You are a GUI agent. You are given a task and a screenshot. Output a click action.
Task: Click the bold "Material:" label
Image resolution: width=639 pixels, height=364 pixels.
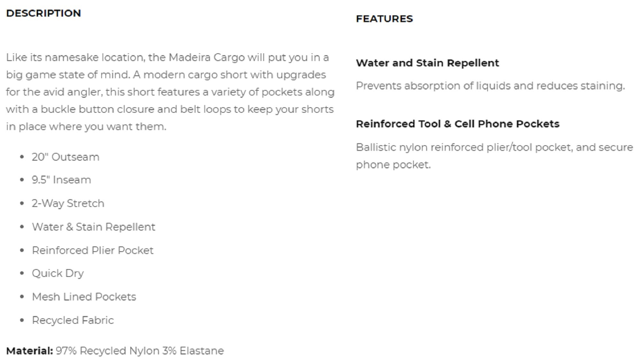(29, 351)
